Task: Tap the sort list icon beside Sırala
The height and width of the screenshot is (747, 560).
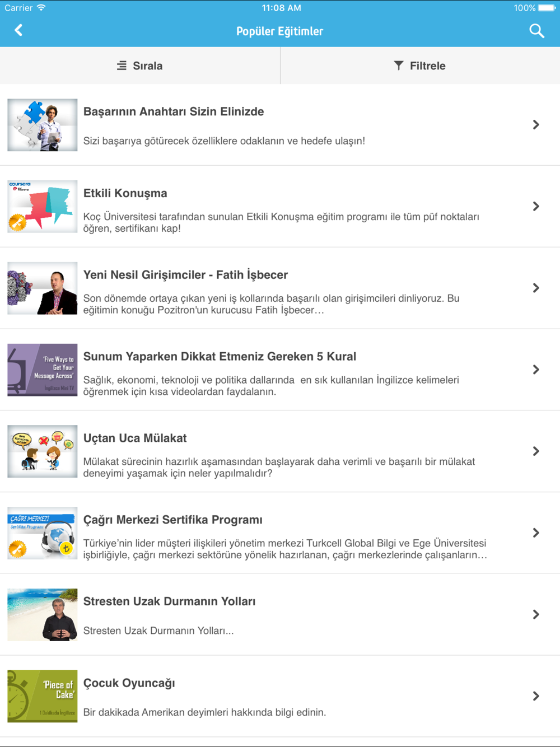Action: click(122, 66)
